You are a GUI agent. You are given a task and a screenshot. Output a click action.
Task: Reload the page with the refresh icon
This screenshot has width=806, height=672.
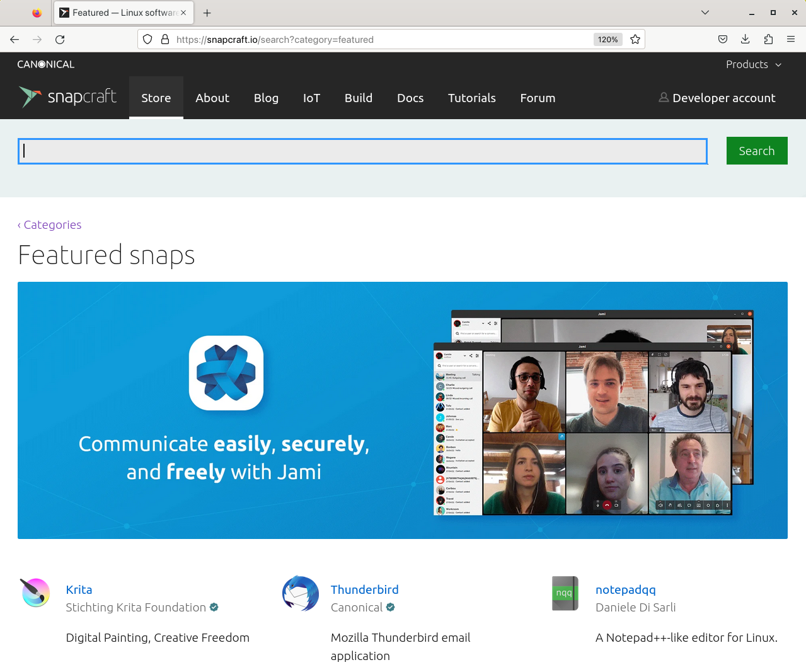[60, 39]
